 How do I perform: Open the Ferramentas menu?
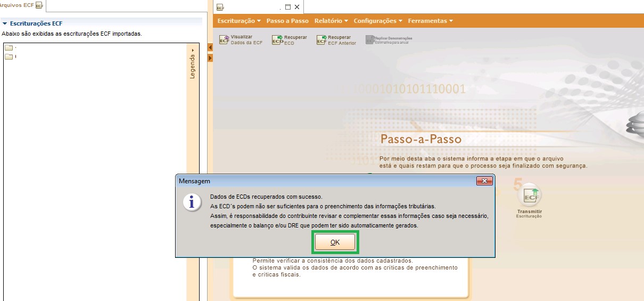430,21
